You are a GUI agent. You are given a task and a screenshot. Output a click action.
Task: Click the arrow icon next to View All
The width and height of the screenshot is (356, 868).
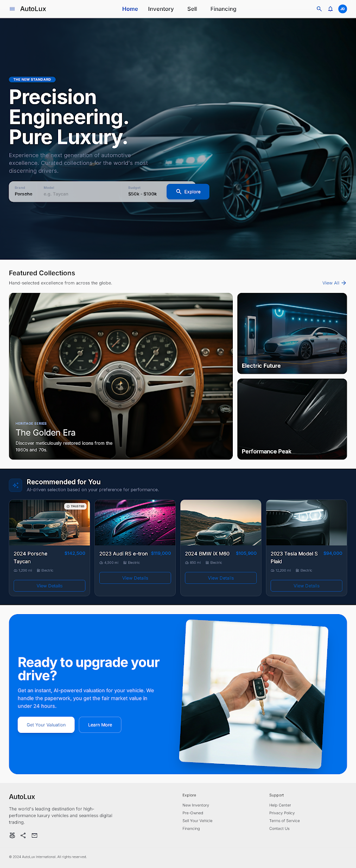pos(344,283)
